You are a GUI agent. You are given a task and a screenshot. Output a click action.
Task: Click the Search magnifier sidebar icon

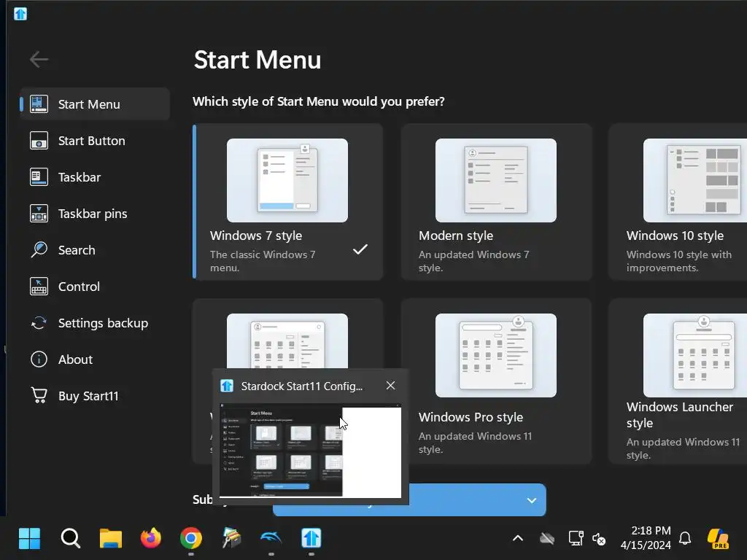(x=39, y=249)
